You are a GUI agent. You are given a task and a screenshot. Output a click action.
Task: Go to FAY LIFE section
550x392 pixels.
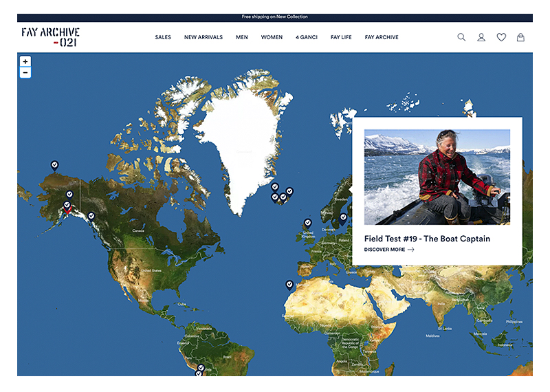coord(341,37)
